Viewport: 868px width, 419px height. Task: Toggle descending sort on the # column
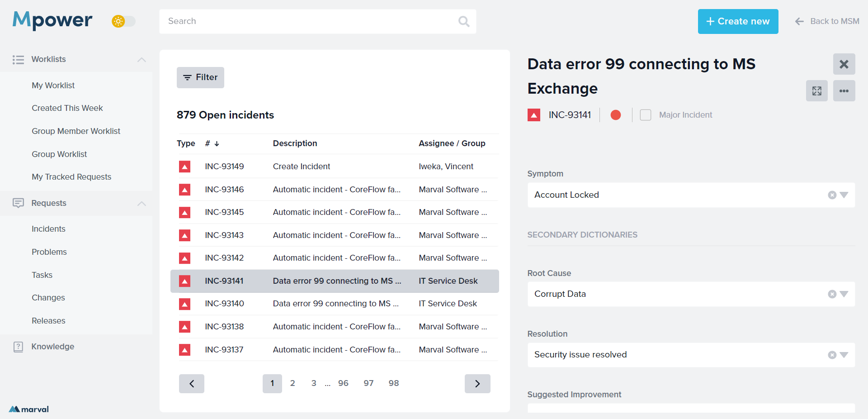tap(217, 144)
